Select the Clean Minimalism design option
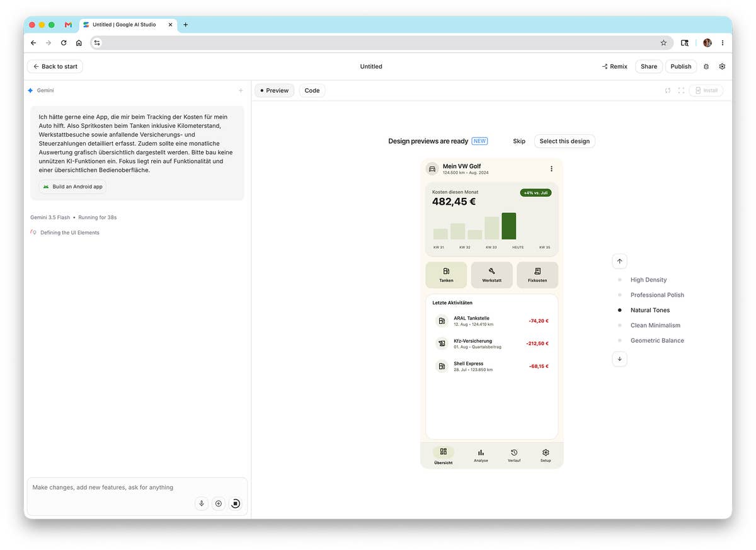This screenshot has height=550, width=756. tap(655, 325)
